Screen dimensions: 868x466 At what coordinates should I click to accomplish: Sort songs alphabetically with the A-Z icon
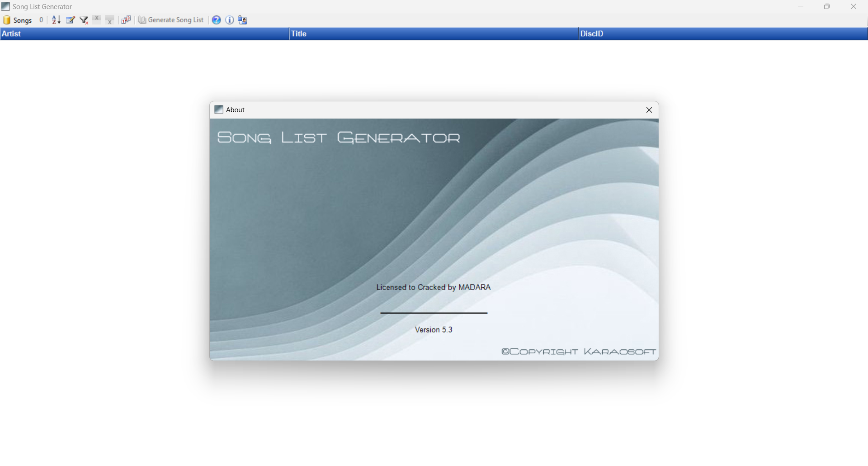pos(56,20)
